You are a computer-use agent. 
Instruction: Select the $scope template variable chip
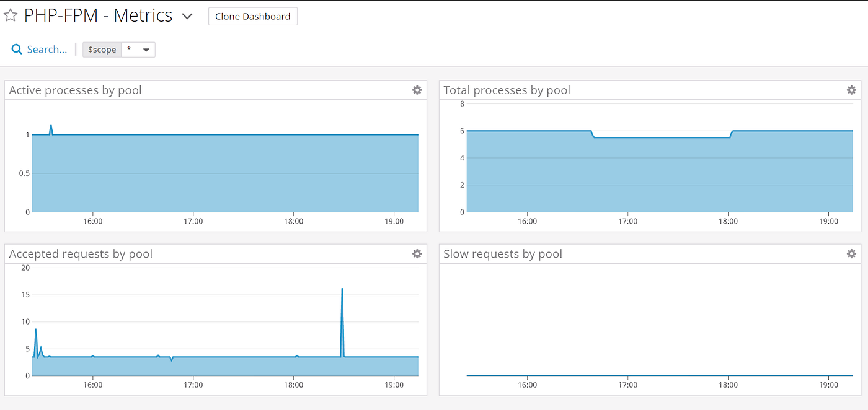[x=101, y=49]
